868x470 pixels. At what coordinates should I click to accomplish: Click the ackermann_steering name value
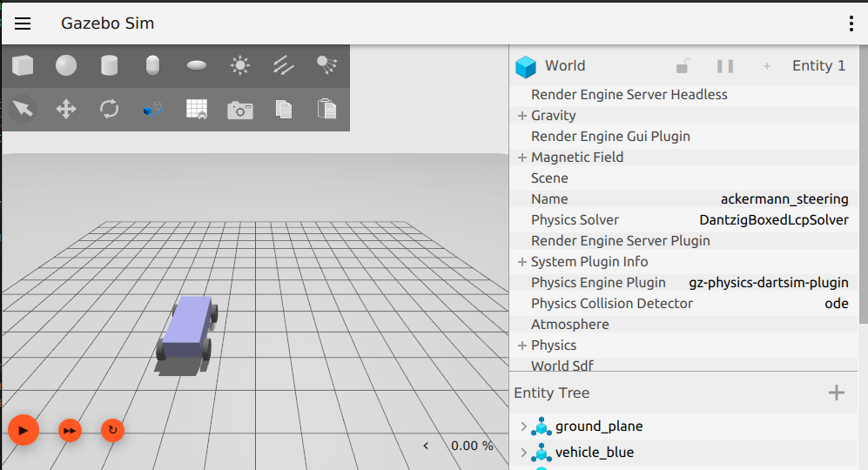(784, 198)
